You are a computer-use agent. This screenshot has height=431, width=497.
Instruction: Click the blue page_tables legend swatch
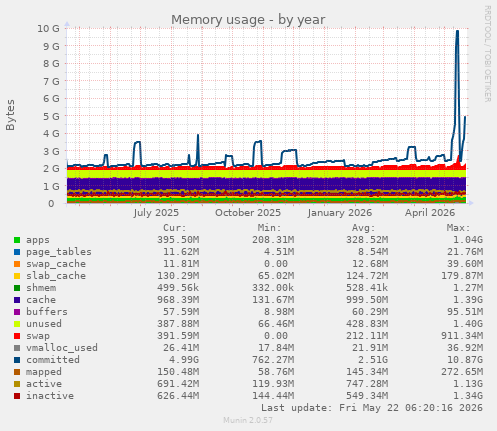[x=17, y=252]
